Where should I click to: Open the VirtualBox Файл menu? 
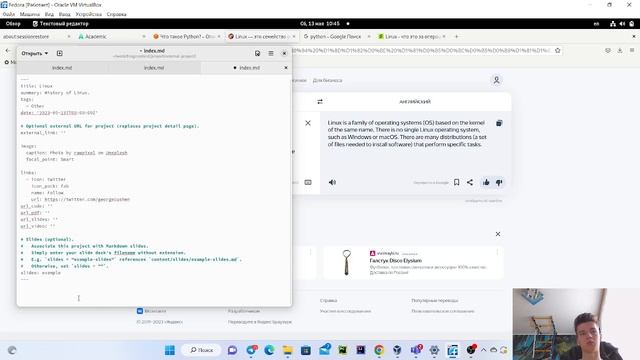tap(9, 14)
